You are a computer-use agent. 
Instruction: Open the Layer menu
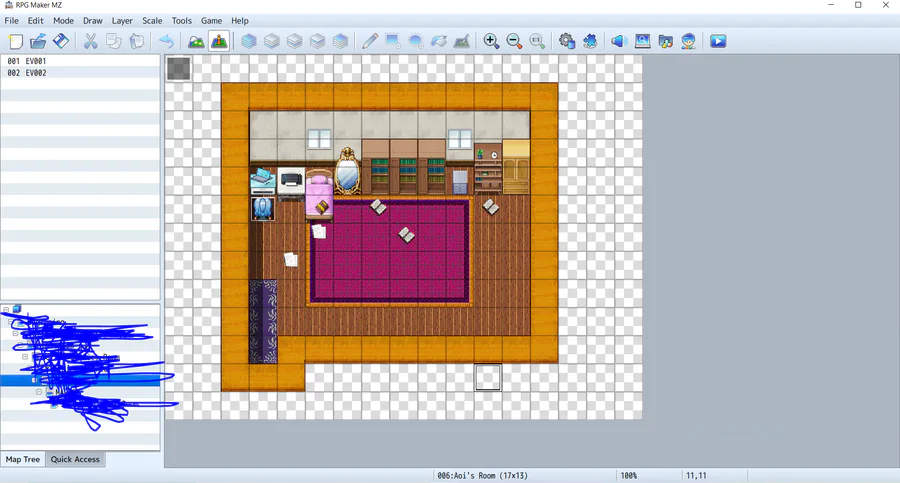click(122, 21)
